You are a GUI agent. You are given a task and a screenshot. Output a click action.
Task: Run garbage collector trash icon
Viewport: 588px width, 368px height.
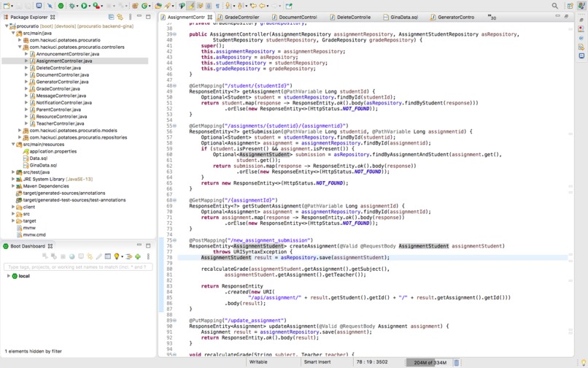[x=457, y=362]
